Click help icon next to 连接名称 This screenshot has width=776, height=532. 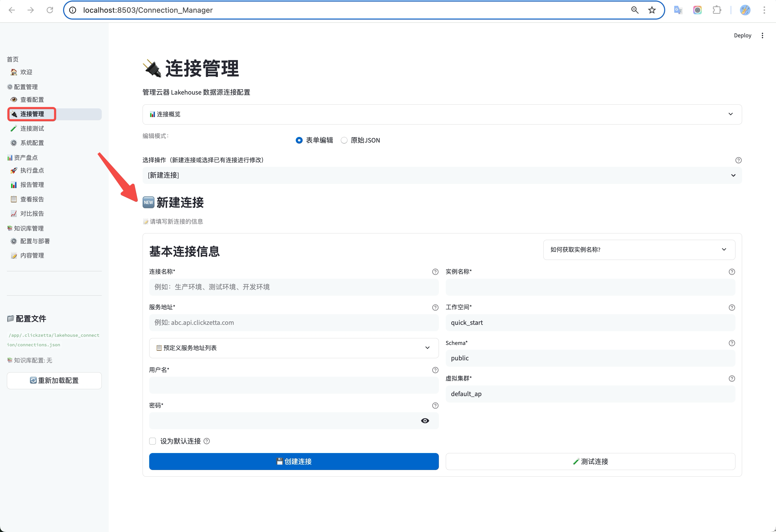tap(435, 272)
